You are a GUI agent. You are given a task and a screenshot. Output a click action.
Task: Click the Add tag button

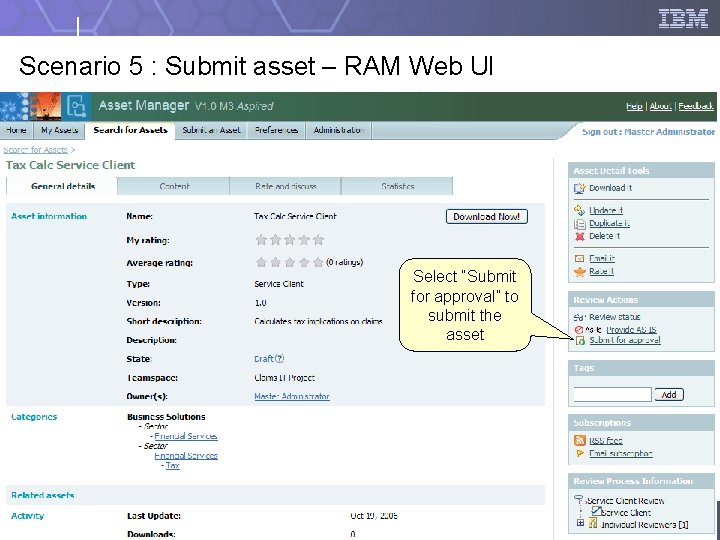(669, 394)
